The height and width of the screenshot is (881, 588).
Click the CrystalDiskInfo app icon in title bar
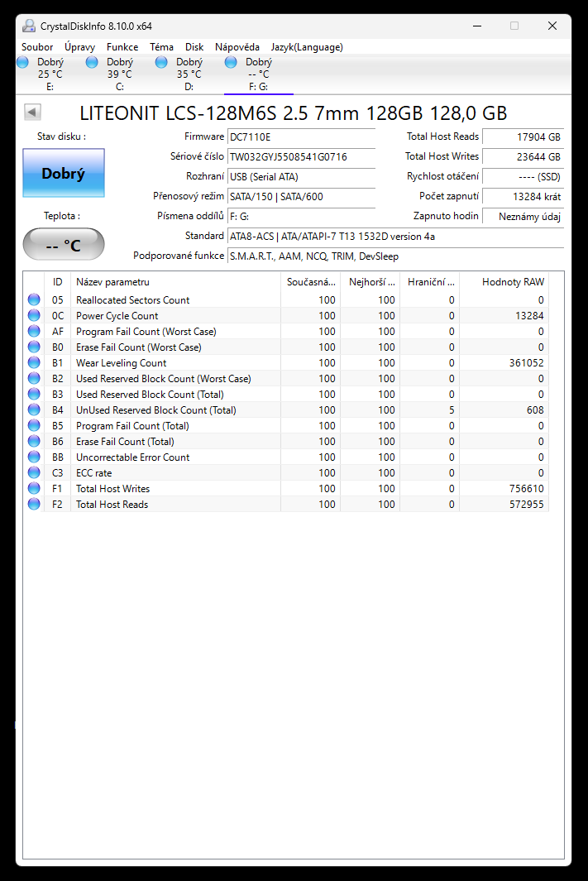point(29,26)
